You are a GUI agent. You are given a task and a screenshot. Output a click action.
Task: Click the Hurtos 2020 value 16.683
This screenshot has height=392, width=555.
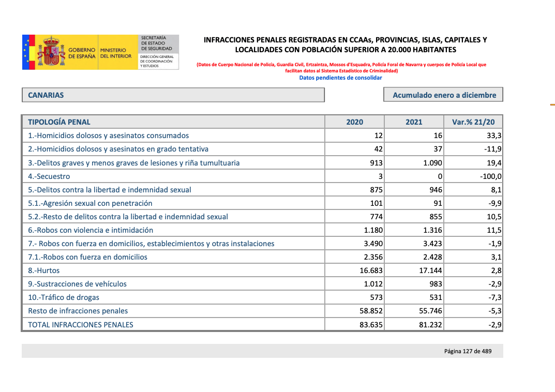(371, 270)
